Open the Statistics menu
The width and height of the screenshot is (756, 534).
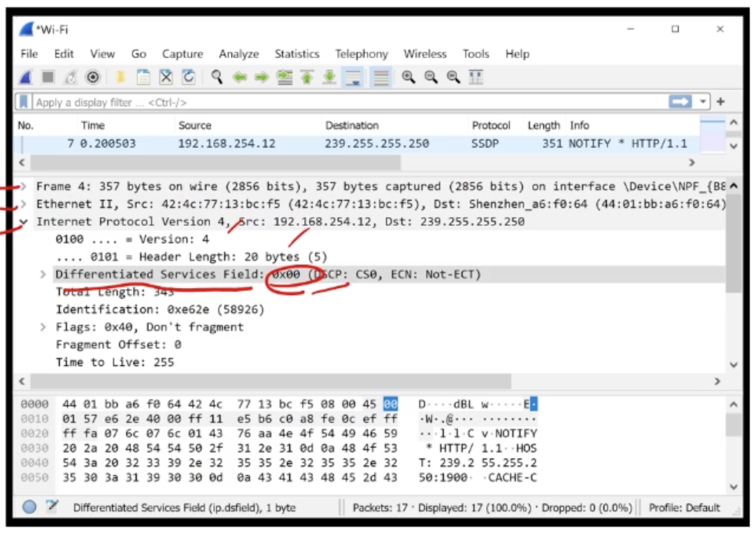[x=296, y=53]
